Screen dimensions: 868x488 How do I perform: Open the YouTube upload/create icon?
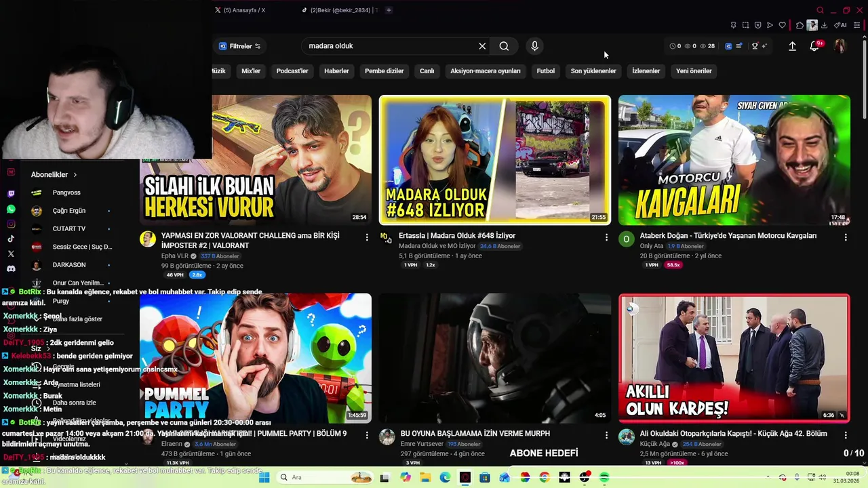click(792, 46)
